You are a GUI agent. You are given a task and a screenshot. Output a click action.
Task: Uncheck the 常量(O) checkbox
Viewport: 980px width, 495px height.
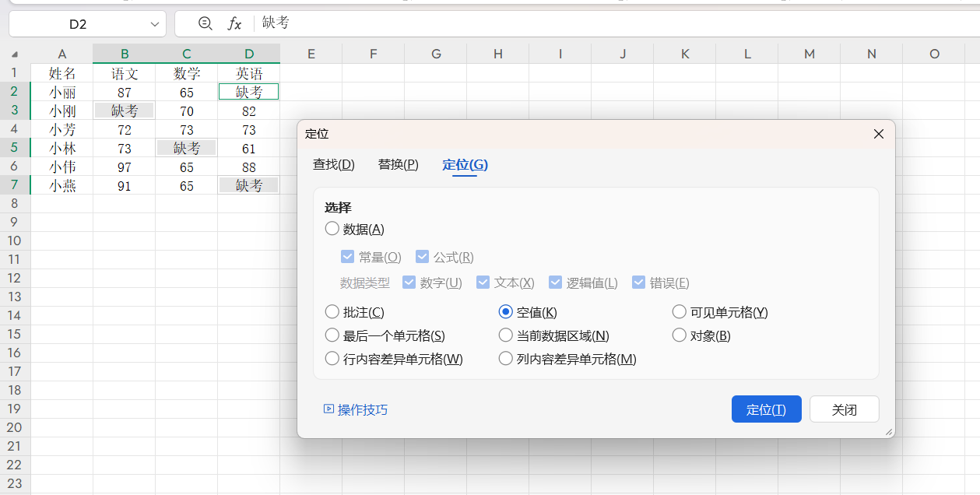(347, 255)
